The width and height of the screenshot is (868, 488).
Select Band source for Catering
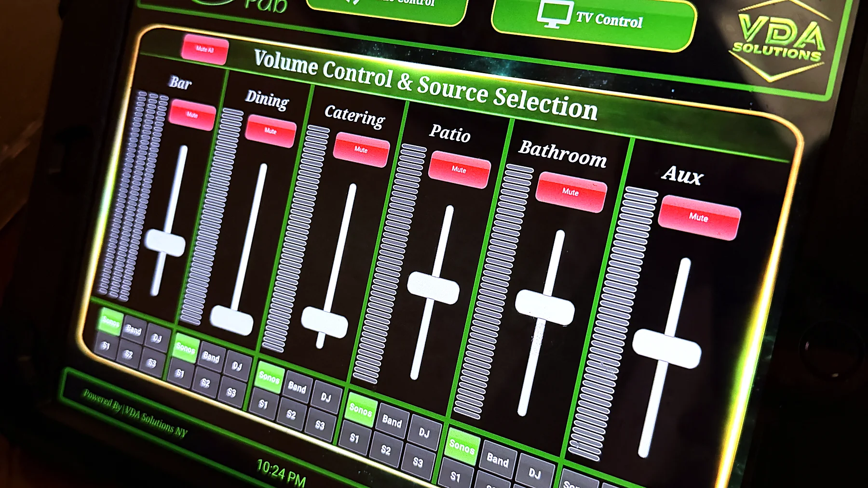point(298,387)
